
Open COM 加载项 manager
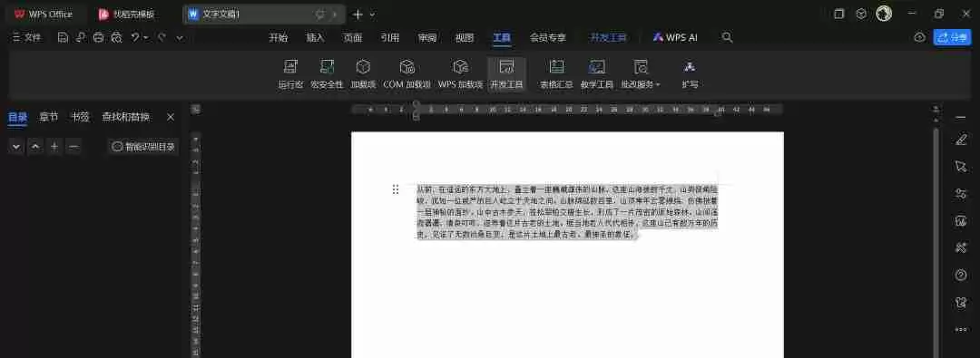(x=407, y=74)
